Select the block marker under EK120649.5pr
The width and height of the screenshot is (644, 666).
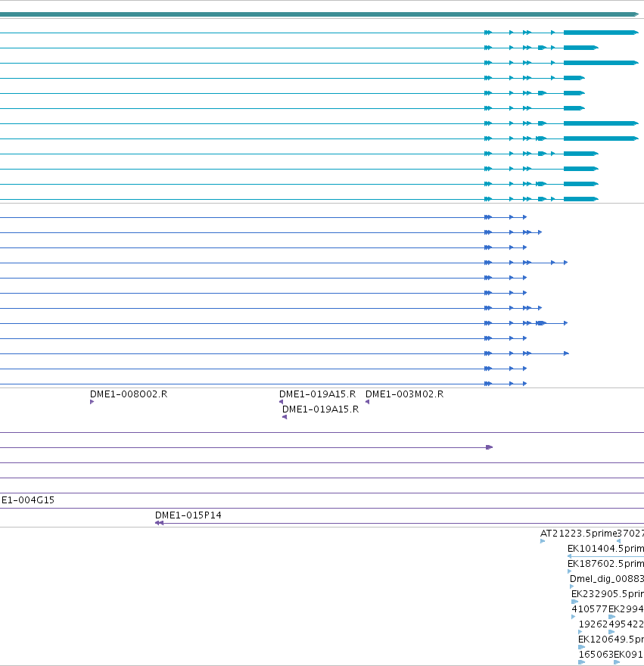pyautogui.click(x=581, y=647)
